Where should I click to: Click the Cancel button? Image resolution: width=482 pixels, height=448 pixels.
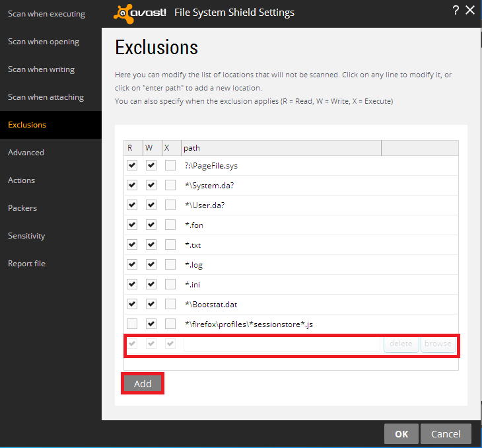pyautogui.click(x=446, y=434)
